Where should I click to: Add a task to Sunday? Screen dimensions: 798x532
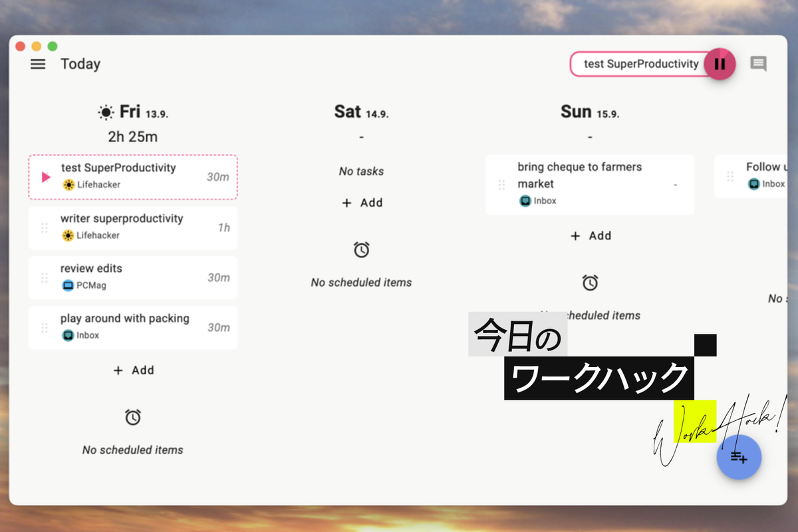click(x=591, y=235)
